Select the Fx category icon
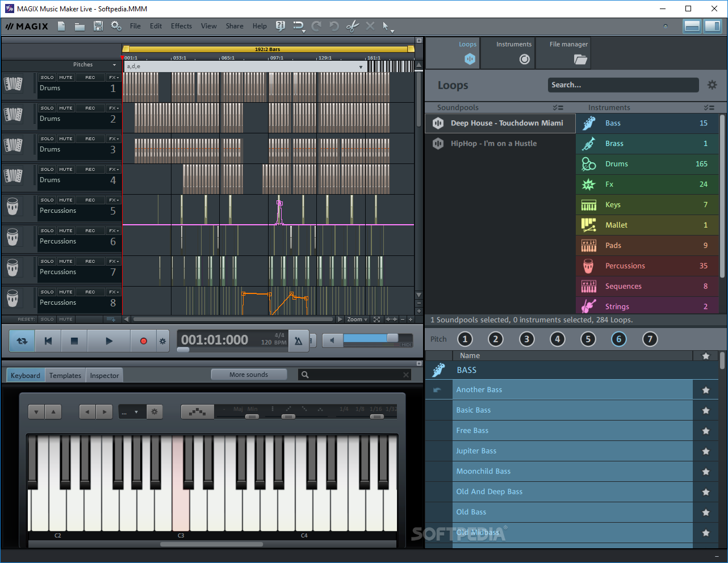The width and height of the screenshot is (728, 563). pos(589,184)
